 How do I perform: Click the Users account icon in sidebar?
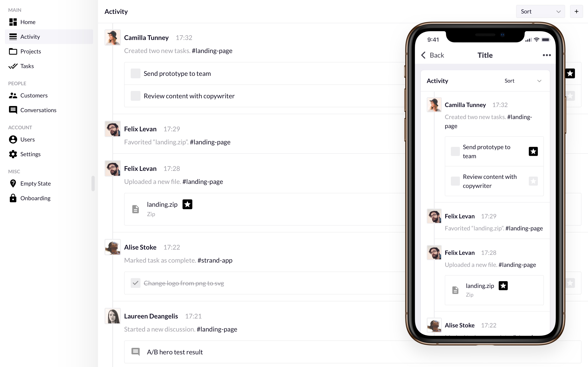click(x=13, y=139)
